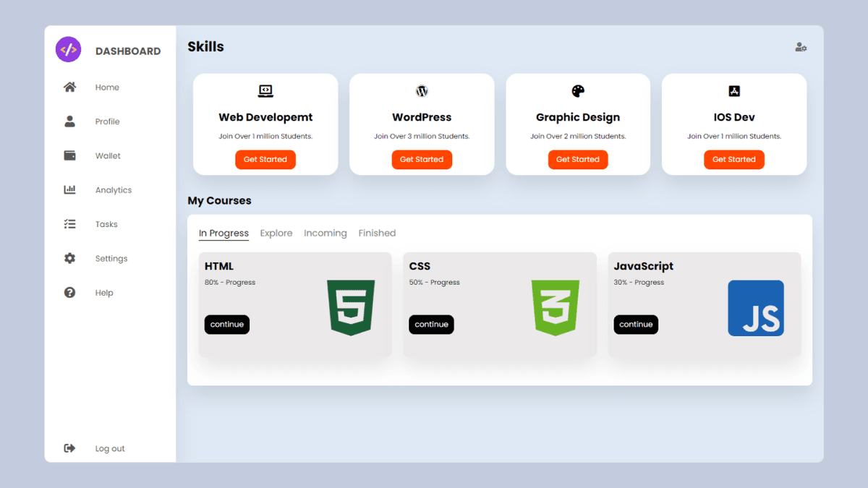This screenshot has width=868, height=488.
Task: Open the Home section in the sidebar
Action: click(x=69, y=87)
